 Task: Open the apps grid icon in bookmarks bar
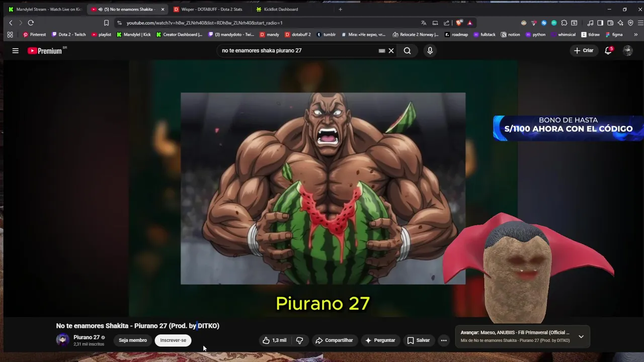[10, 35]
